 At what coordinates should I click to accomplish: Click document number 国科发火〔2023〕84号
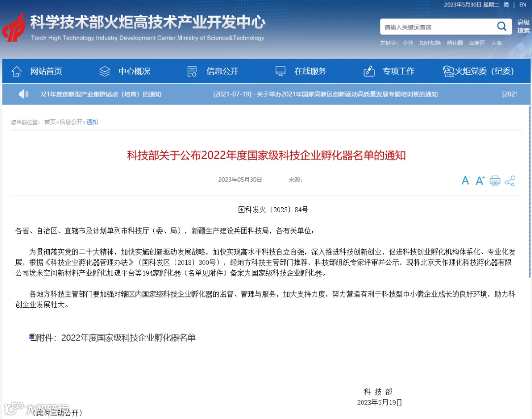coord(273,210)
